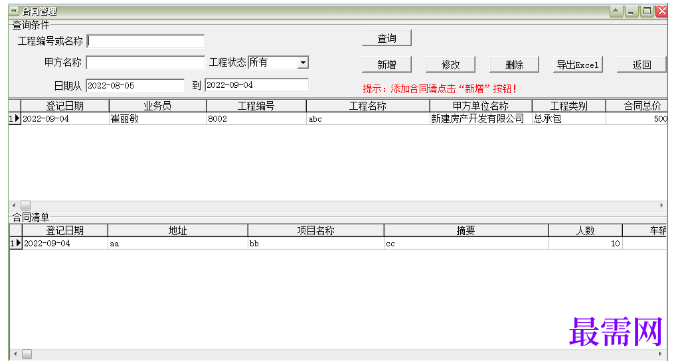Click 合同总价 column header
The height and width of the screenshot is (363, 681).
[637, 106]
